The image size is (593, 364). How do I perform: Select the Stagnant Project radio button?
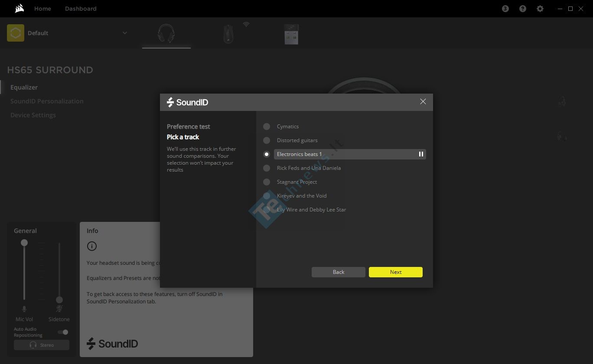pyautogui.click(x=267, y=182)
